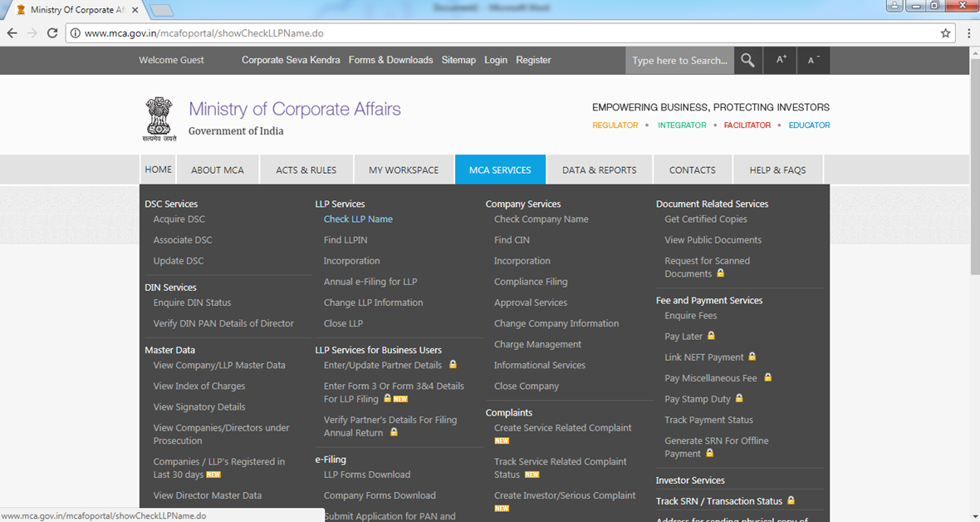Open the DATA & REPORTS menu
The image size is (980, 522).
point(600,170)
